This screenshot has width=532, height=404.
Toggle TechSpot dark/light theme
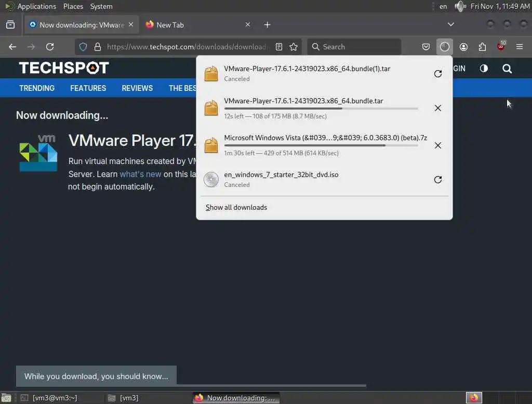484,69
